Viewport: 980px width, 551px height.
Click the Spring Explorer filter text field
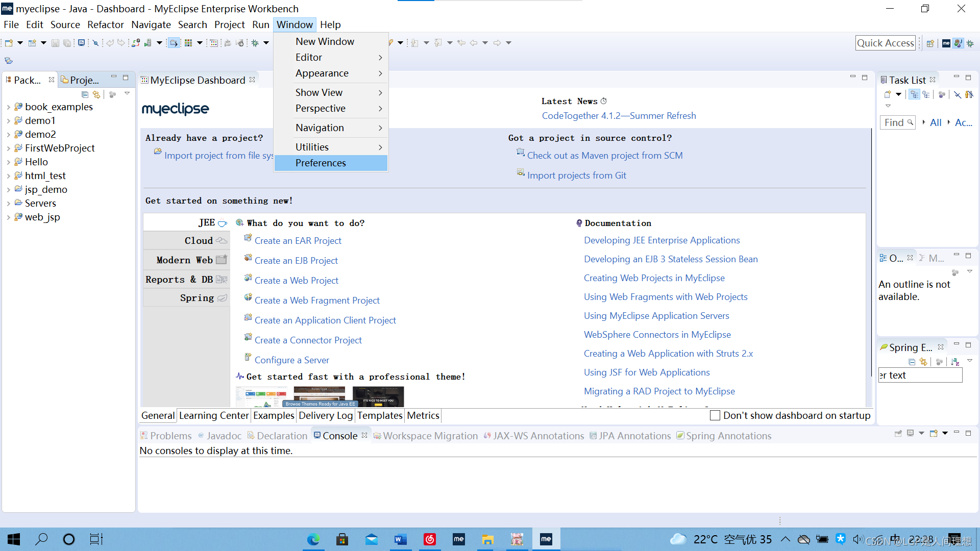(920, 375)
